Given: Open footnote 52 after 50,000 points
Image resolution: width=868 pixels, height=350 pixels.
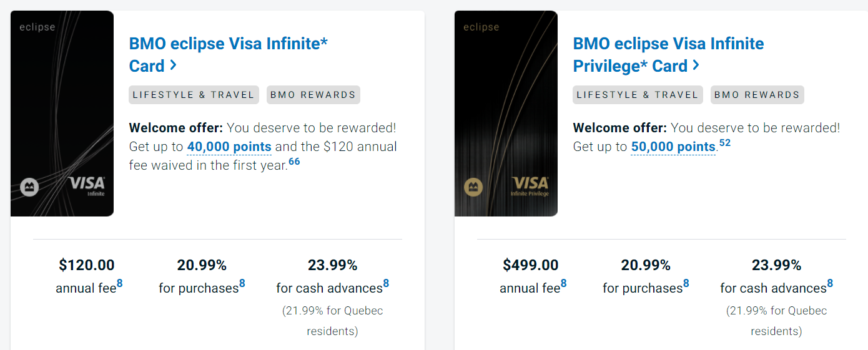Looking at the screenshot, I should (x=724, y=143).
